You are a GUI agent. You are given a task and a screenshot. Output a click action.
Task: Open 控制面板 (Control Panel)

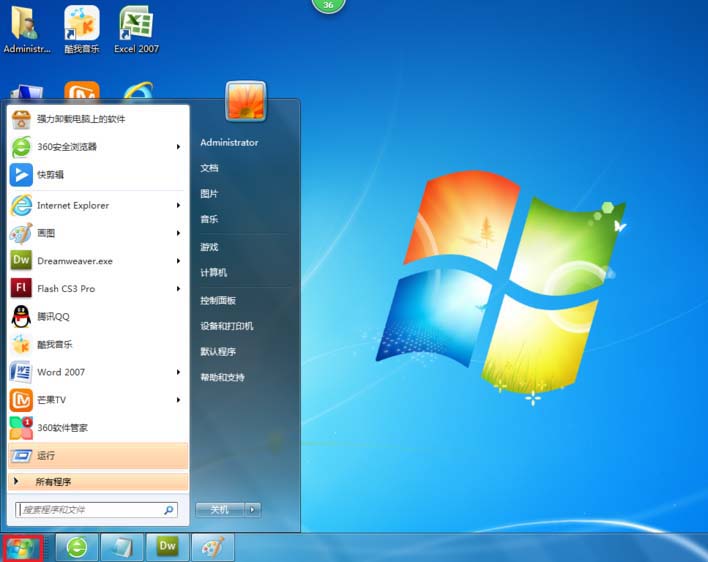[x=218, y=301]
